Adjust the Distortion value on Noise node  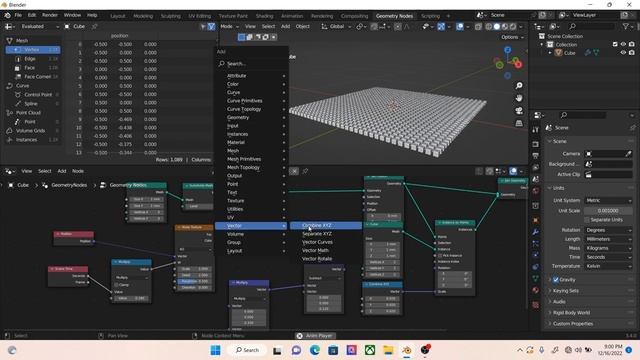[x=194, y=288]
